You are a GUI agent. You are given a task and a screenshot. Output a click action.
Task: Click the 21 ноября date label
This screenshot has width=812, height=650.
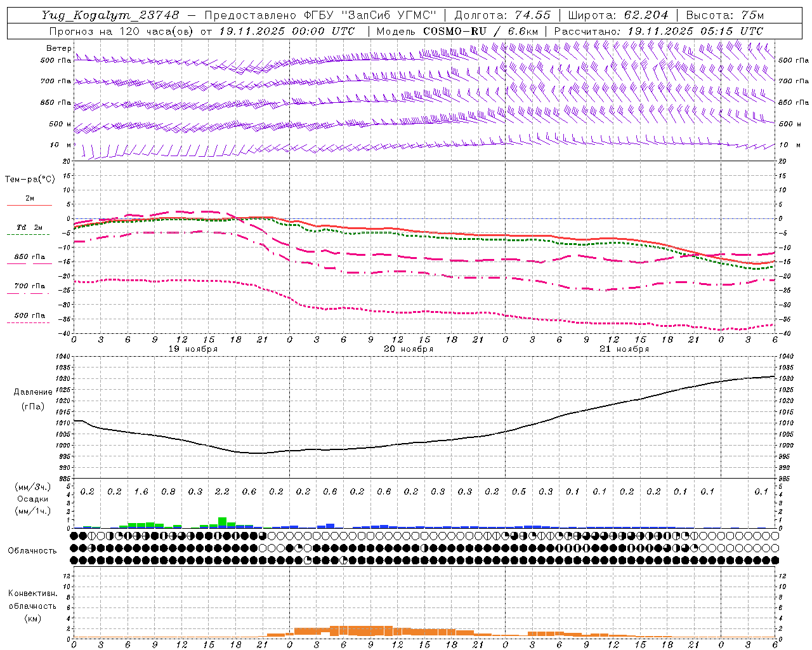(x=624, y=349)
